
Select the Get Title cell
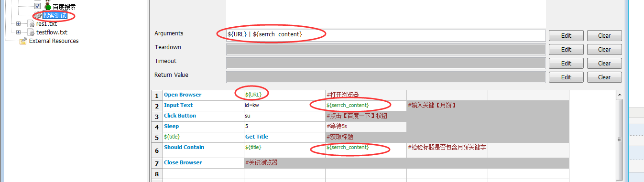284,137
